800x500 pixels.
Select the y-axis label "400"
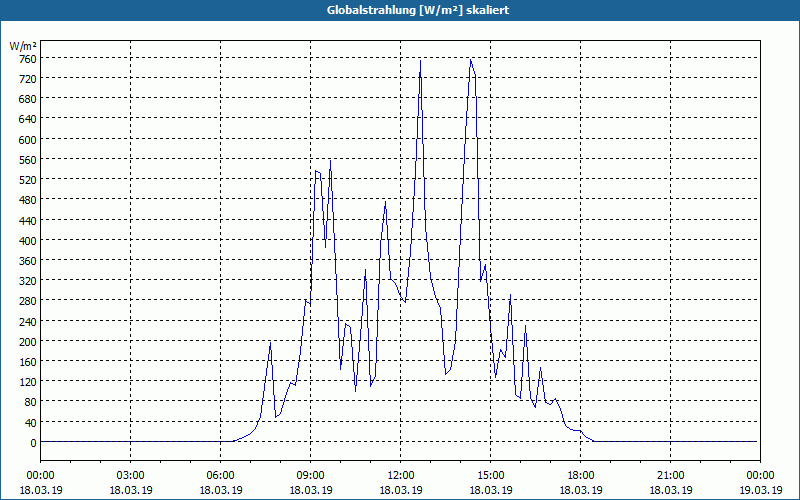(28, 241)
